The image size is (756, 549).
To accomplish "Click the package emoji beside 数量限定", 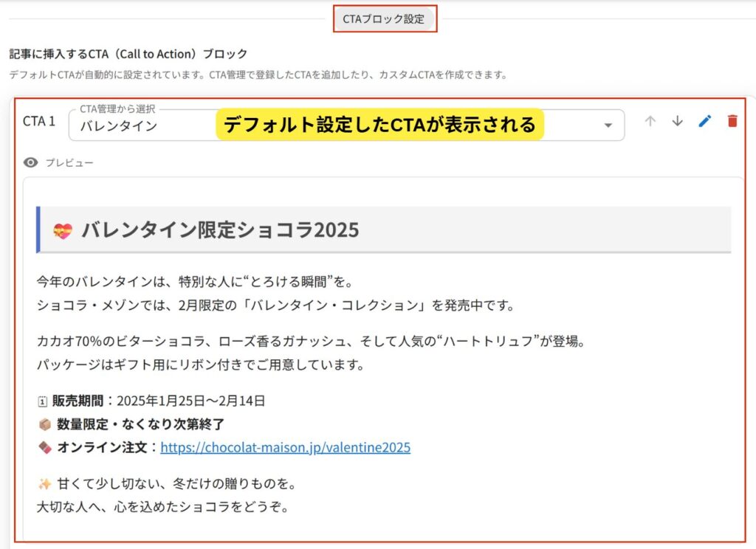I will tap(44, 424).
